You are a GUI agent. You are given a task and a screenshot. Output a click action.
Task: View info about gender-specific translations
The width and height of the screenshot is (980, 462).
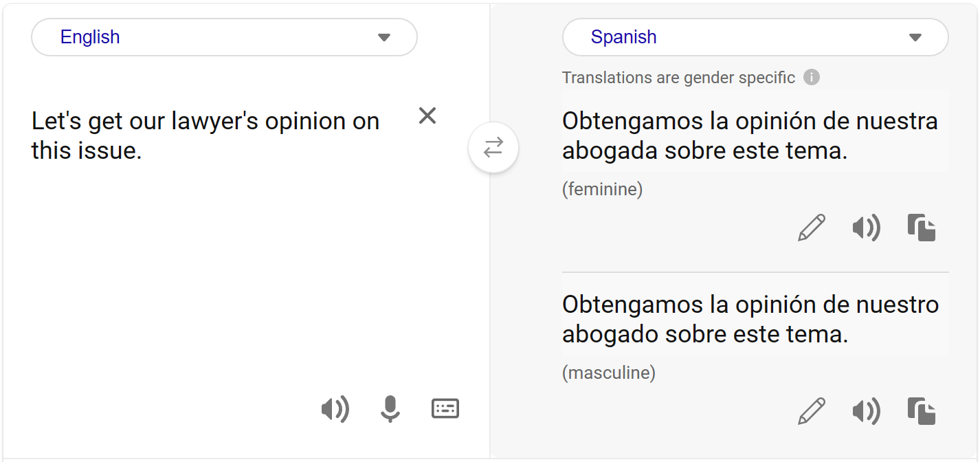(812, 77)
